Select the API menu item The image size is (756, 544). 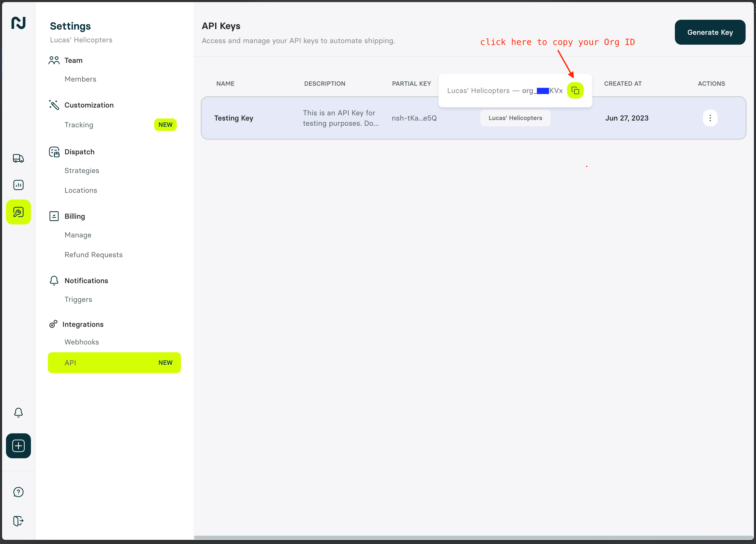(114, 362)
